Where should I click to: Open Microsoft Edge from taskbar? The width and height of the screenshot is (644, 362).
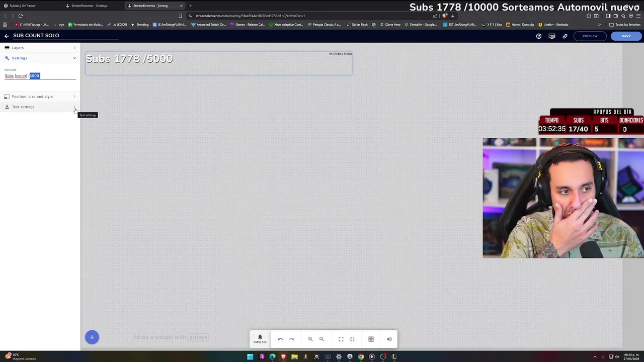(272, 357)
